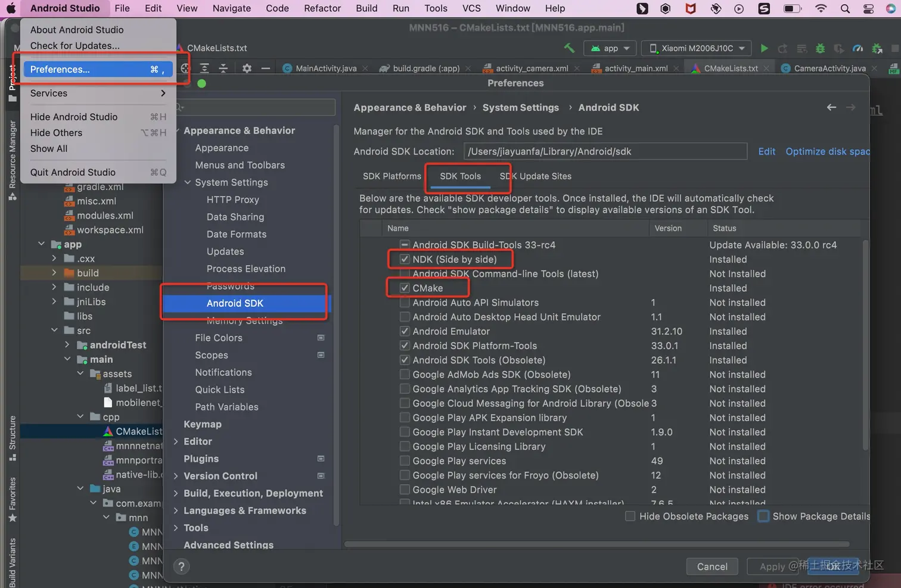Click the Make Project hammer icon

[569, 48]
